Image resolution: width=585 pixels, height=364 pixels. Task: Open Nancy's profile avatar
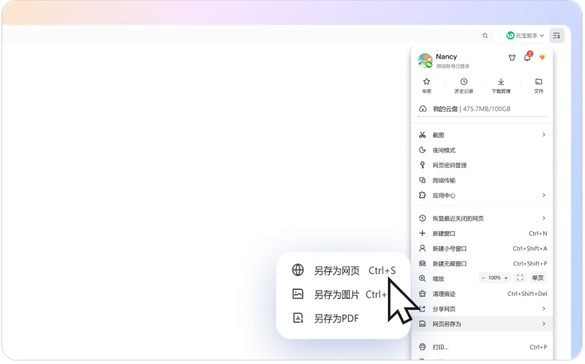coord(425,60)
